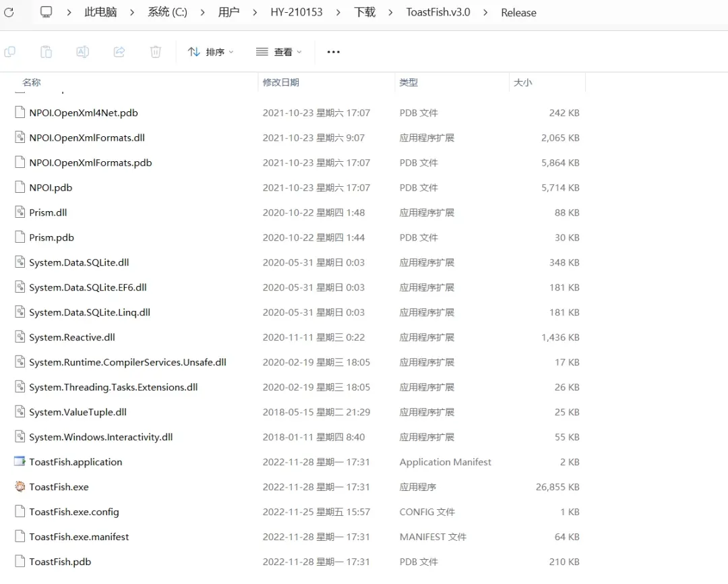
Task: Click the System.Data.SQLite.EF6.dll file icon
Action: [x=20, y=287]
